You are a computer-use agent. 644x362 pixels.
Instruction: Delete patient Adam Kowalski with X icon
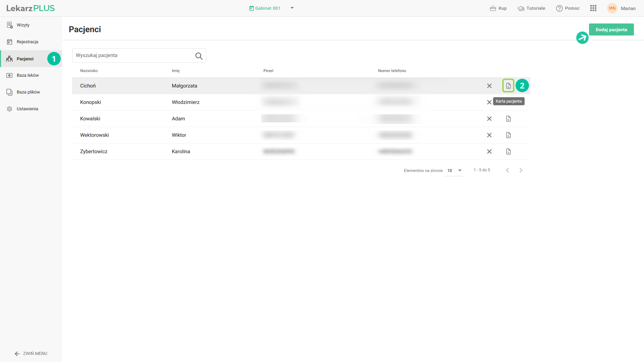pyautogui.click(x=489, y=119)
